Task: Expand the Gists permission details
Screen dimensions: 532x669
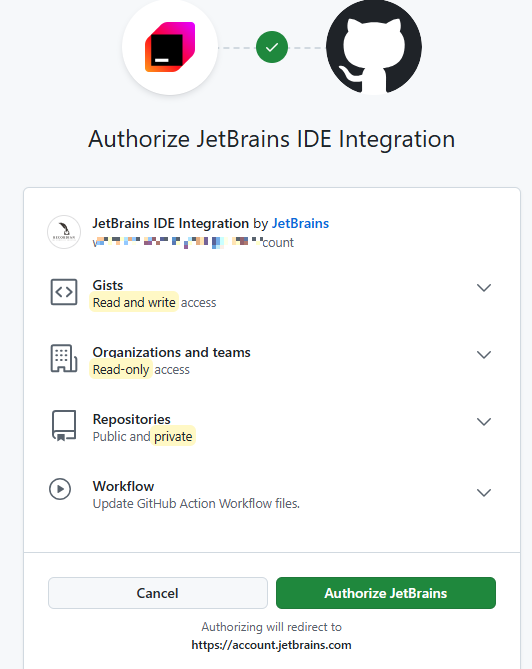Action: tap(484, 288)
